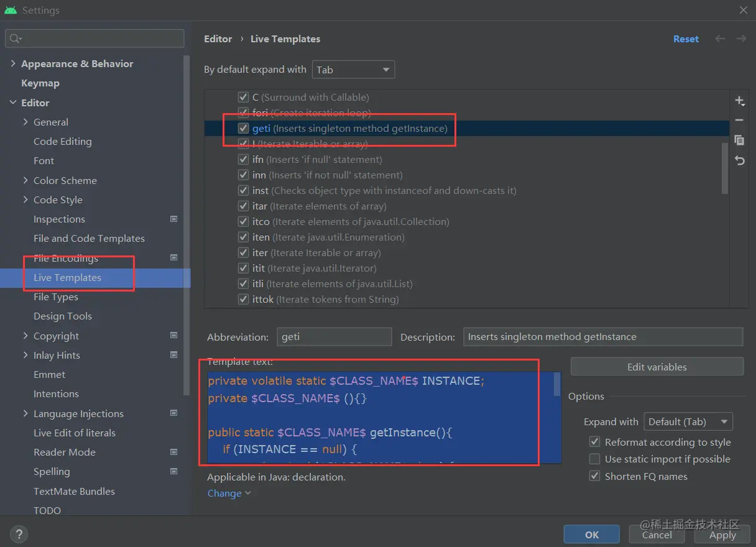756x547 pixels.
Task: Click project-level icon next to Reader Mode
Action: (174, 452)
